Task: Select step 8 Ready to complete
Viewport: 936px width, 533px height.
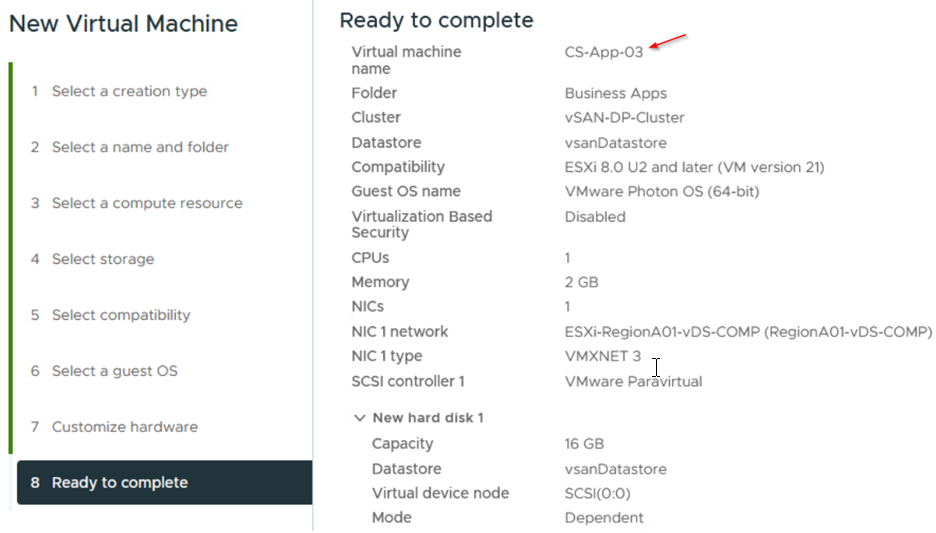Action: click(164, 482)
